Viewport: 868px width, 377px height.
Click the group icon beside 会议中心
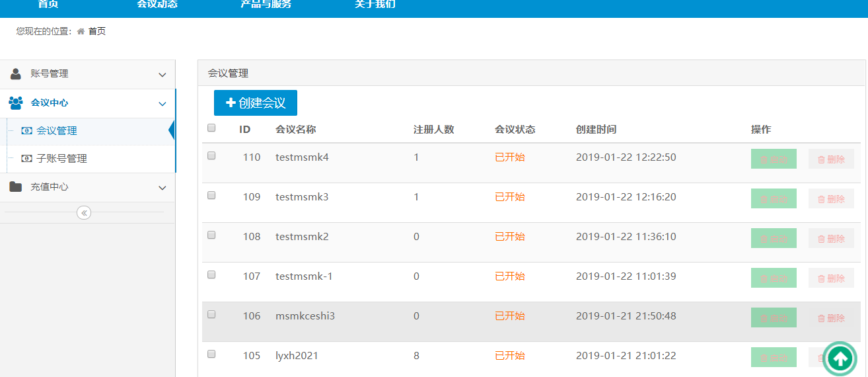point(16,103)
